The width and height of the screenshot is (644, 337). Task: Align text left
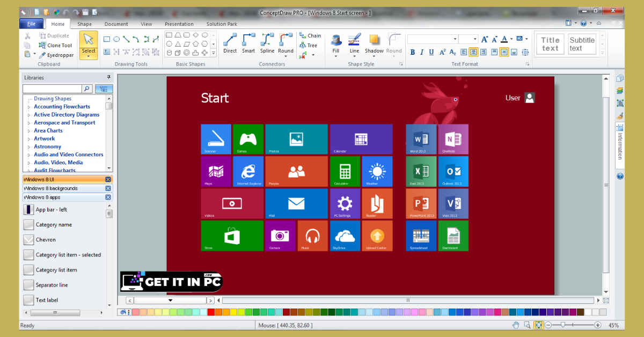[464, 52]
